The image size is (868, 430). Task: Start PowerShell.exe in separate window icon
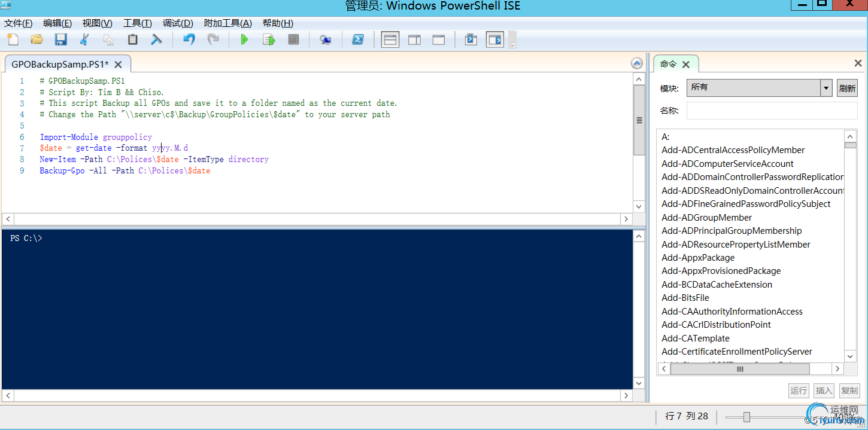(357, 39)
